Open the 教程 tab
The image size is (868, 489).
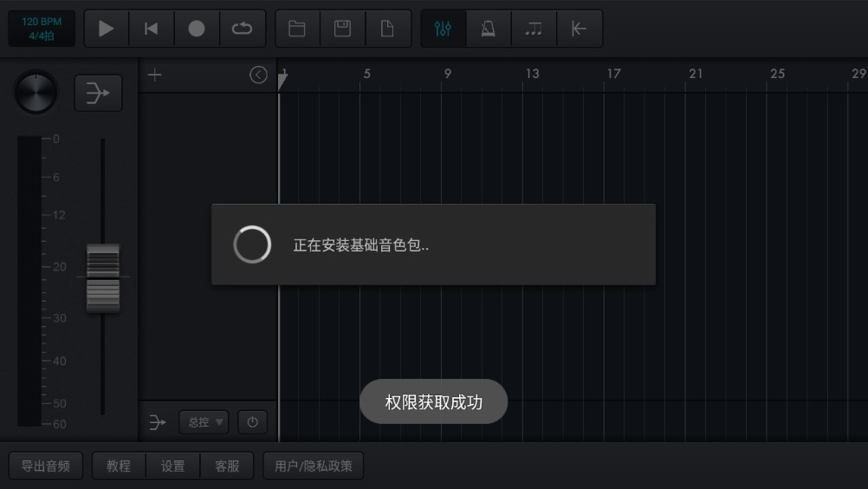point(119,466)
